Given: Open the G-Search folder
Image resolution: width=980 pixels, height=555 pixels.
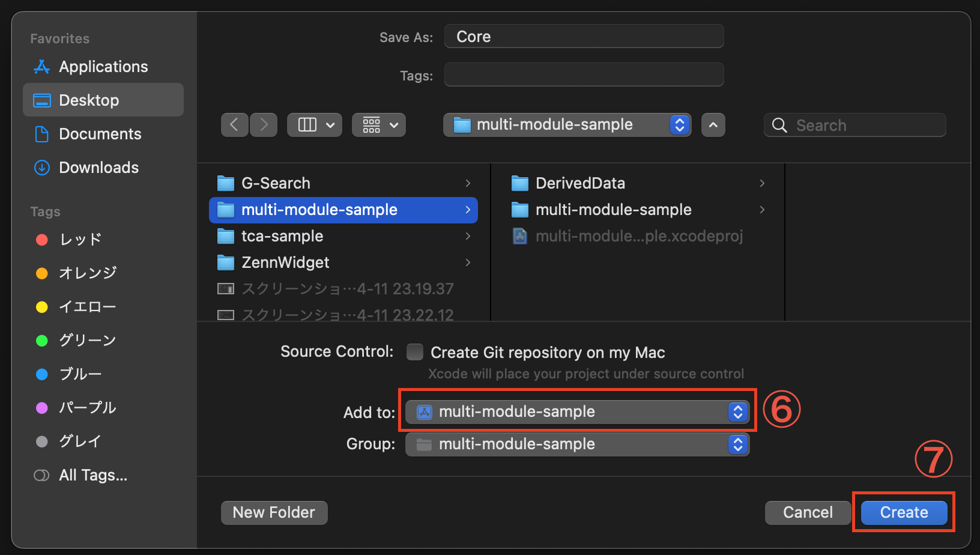Looking at the screenshot, I should point(343,183).
